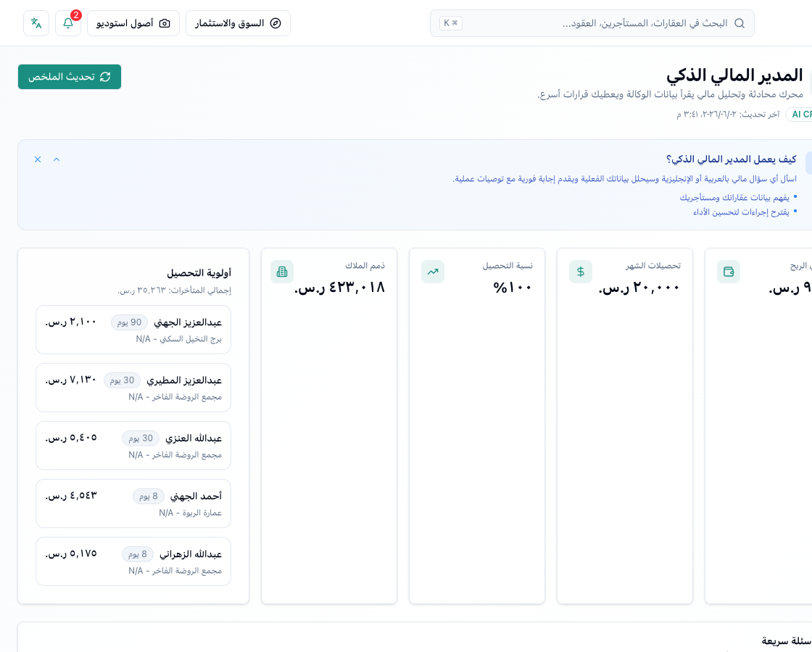This screenshot has width=812, height=652.
Task: Click the ⌘K shortcut badge
Action: pos(450,23)
